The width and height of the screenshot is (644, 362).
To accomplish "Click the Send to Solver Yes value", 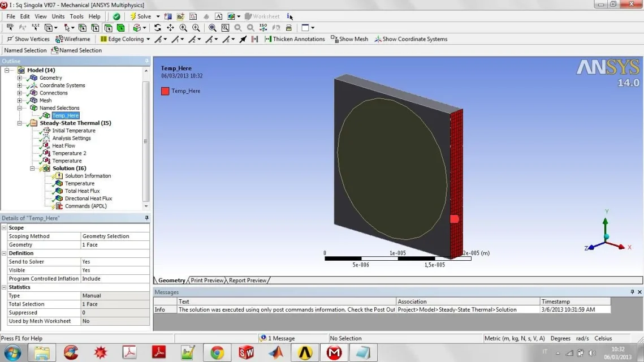I will click(x=115, y=262).
